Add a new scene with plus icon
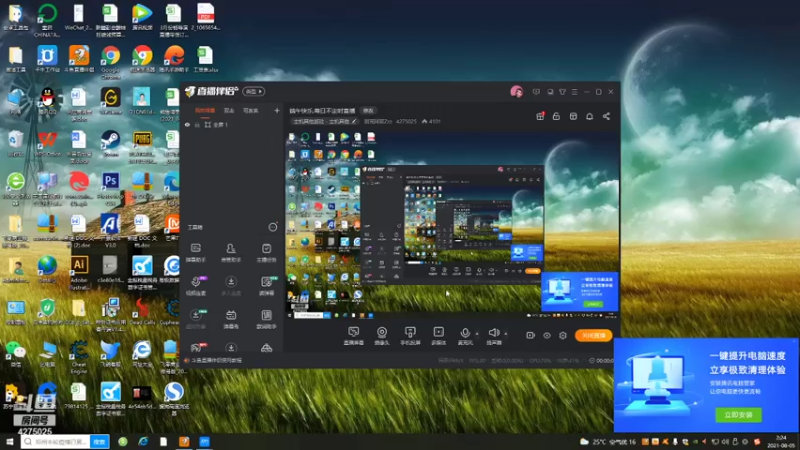 (277, 110)
